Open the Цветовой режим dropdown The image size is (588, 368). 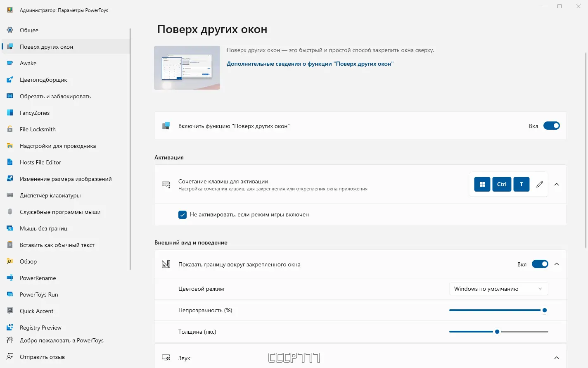click(x=498, y=289)
